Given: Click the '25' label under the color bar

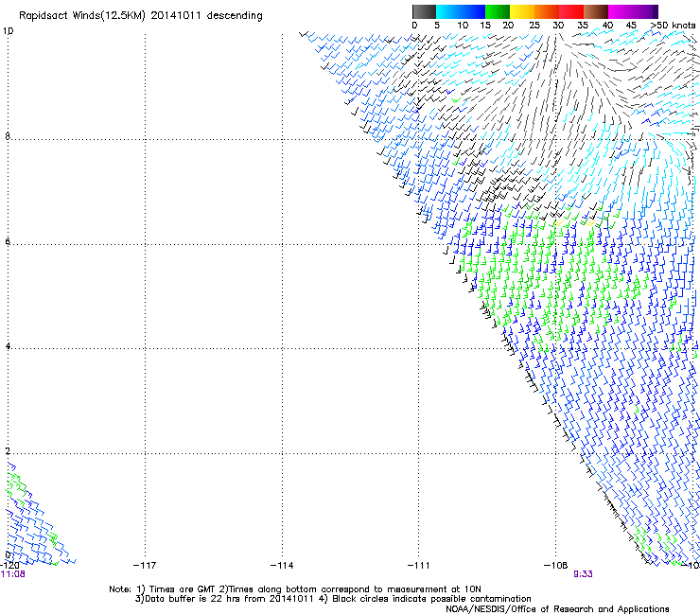Looking at the screenshot, I should tap(534, 26).
